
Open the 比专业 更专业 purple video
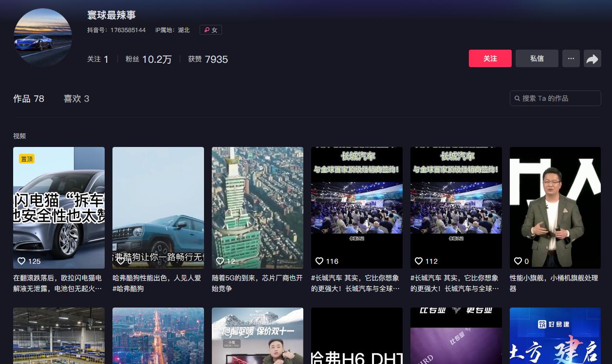point(456,336)
